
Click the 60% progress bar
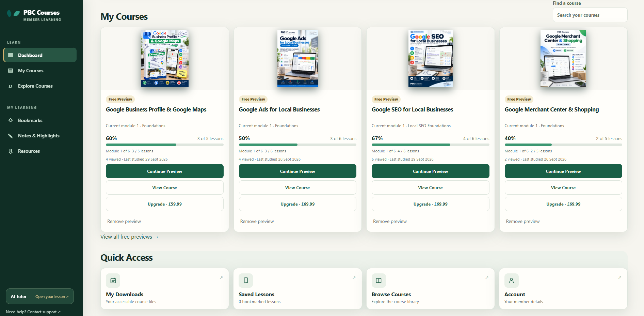tap(165, 145)
